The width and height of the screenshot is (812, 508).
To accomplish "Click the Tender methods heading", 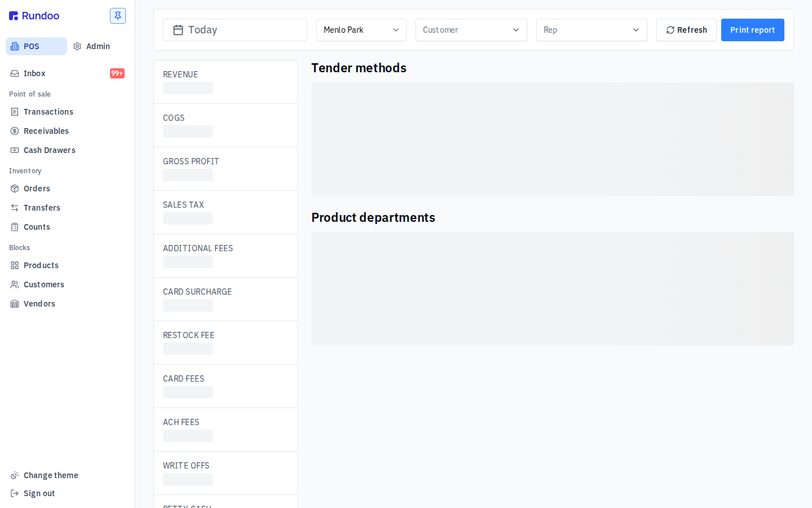I will click(x=359, y=68).
